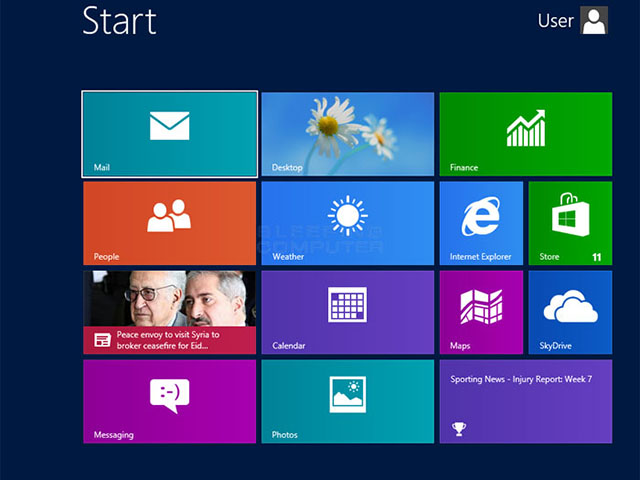Open the Photos tile icon
This screenshot has width=640, height=480.
(347, 394)
